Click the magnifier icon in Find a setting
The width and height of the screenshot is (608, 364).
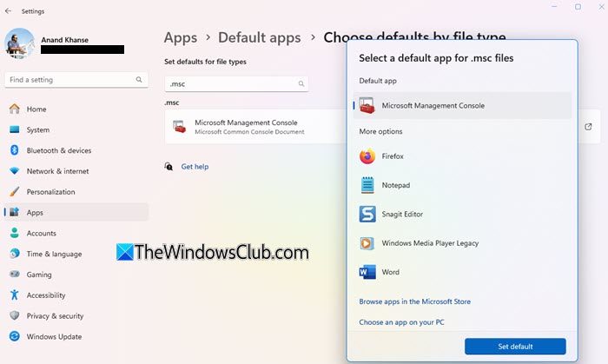(139, 79)
